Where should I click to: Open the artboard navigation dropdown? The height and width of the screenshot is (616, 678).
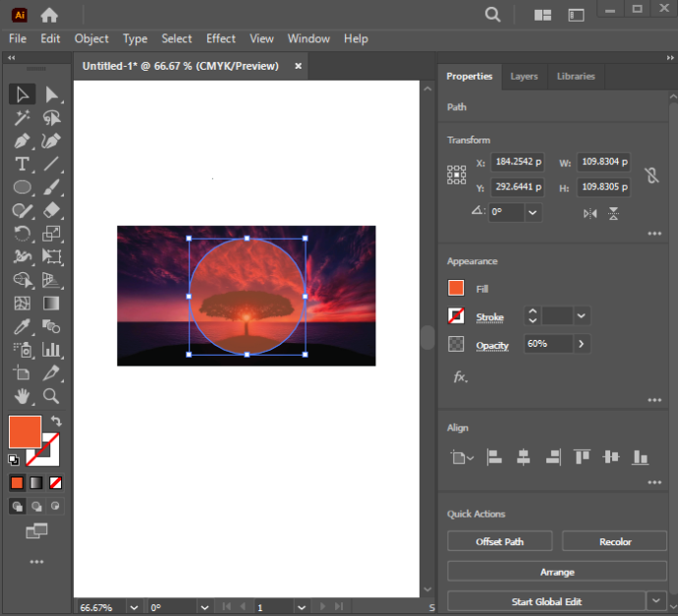[302, 607]
